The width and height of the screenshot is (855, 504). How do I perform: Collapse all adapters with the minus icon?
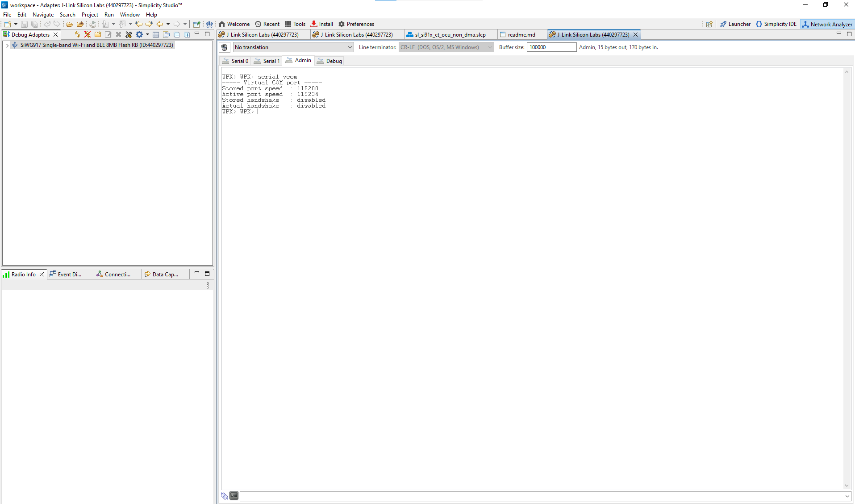[177, 34]
